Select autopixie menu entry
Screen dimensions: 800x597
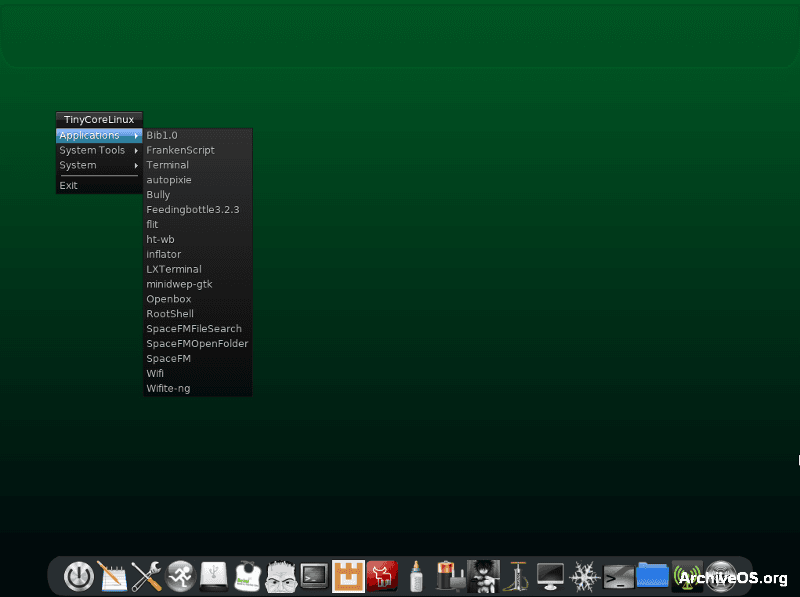click(198, 180)
